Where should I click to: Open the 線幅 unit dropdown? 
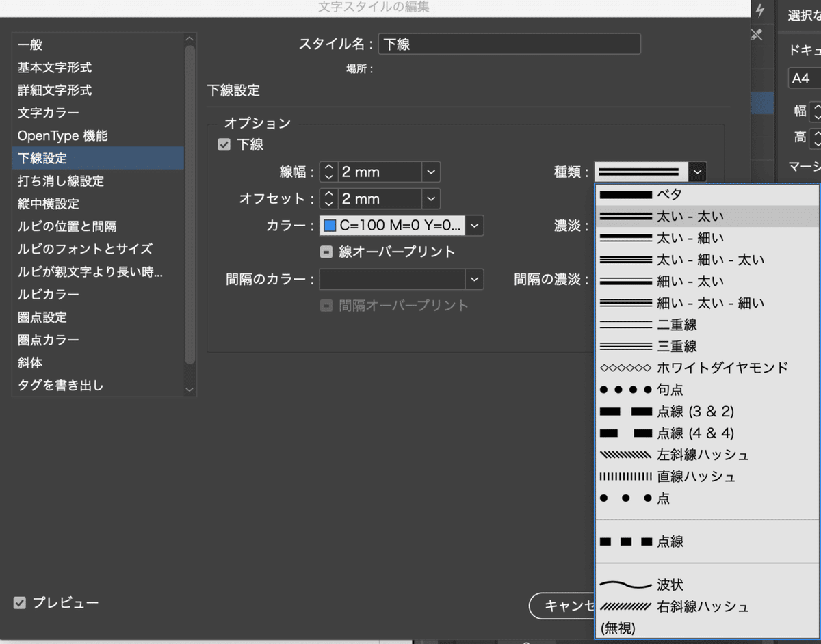coord(430,172)
